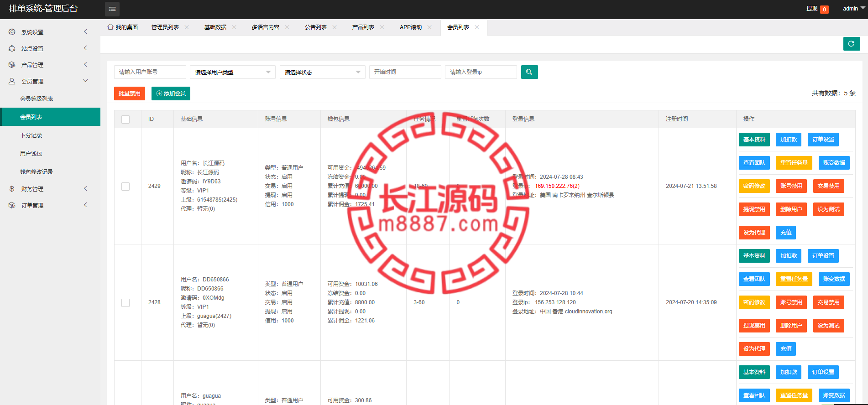
Task: Click 密码修改 for member 2428
Action: click(754, 302)
